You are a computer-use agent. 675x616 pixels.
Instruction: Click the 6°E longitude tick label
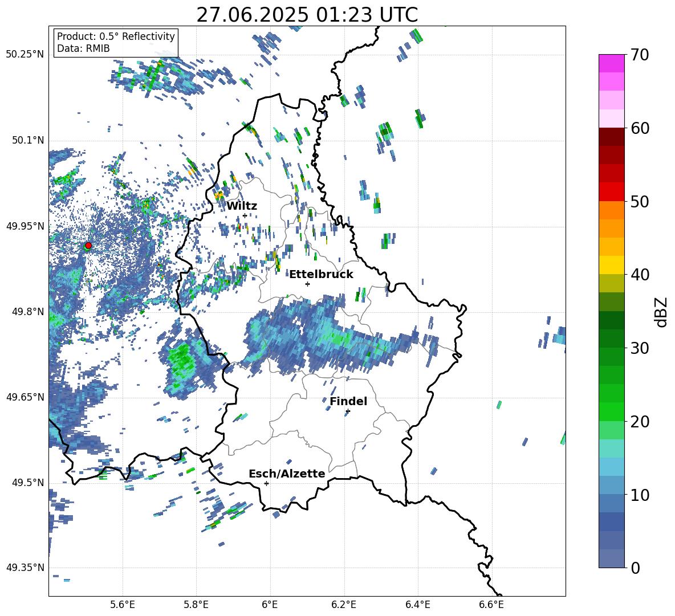click(x=270, y=605)
